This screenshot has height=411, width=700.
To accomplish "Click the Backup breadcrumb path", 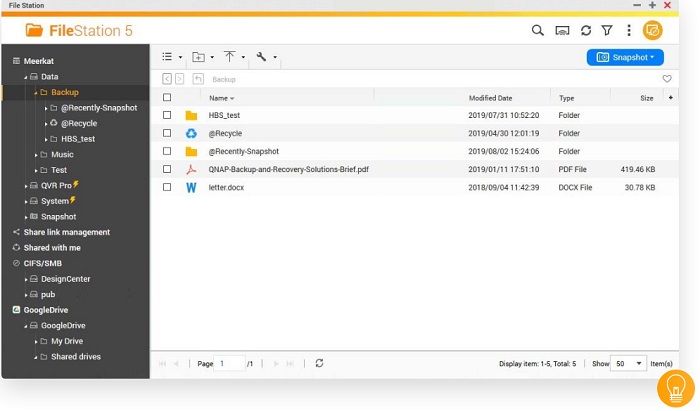I will [224, 79].
